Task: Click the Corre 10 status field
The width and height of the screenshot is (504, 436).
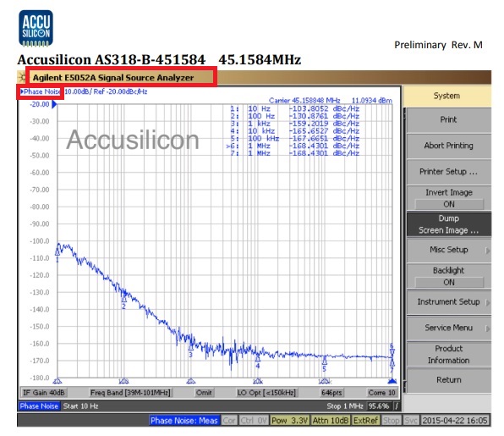Action: 381,393
